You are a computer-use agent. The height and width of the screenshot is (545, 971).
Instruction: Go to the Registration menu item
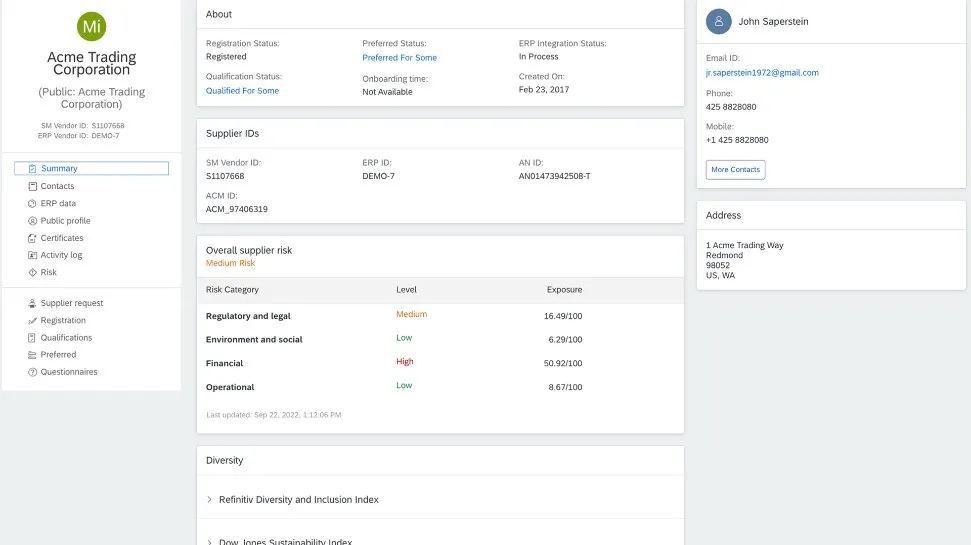coord(63,320)
